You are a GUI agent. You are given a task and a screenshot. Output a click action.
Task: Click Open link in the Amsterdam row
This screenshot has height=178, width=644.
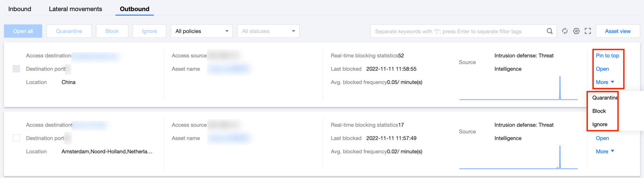[x=602, y=138]
